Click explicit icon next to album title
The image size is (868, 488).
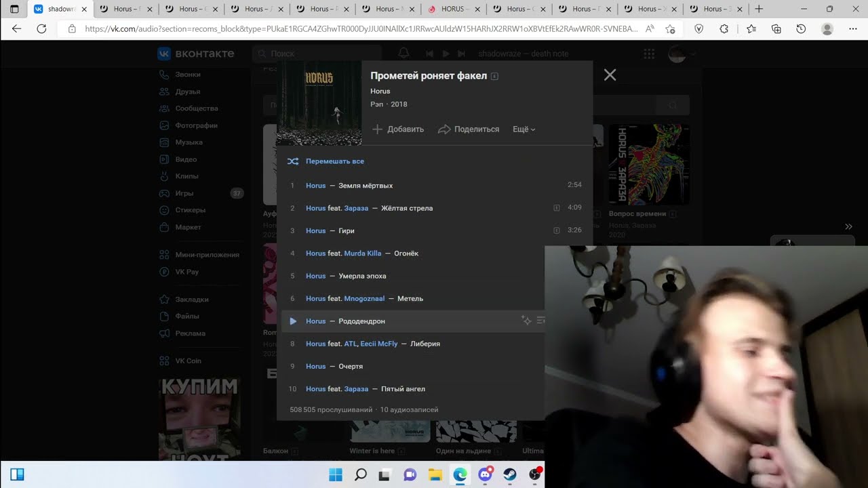[x=494, y=76]
